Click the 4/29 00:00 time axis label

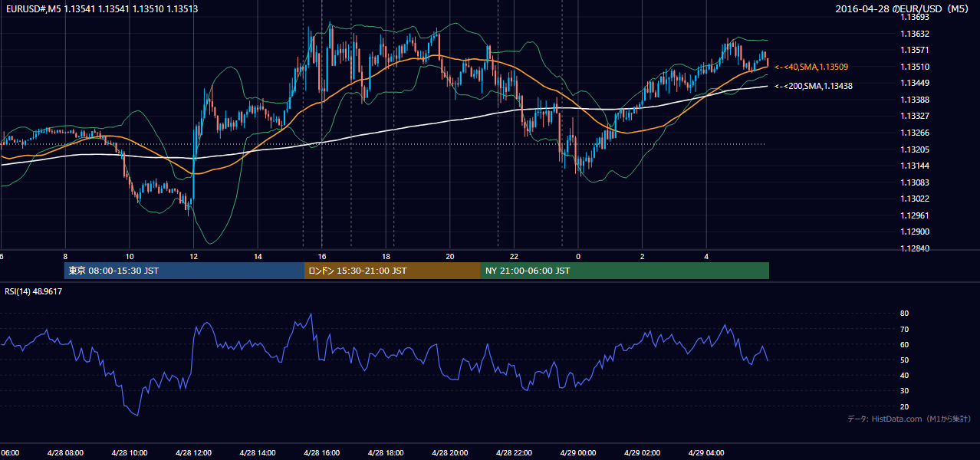[577, 452]
